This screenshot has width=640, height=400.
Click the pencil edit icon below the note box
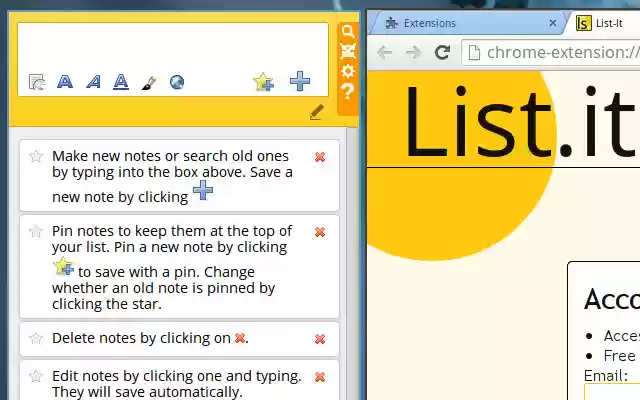tap(317, 112)
